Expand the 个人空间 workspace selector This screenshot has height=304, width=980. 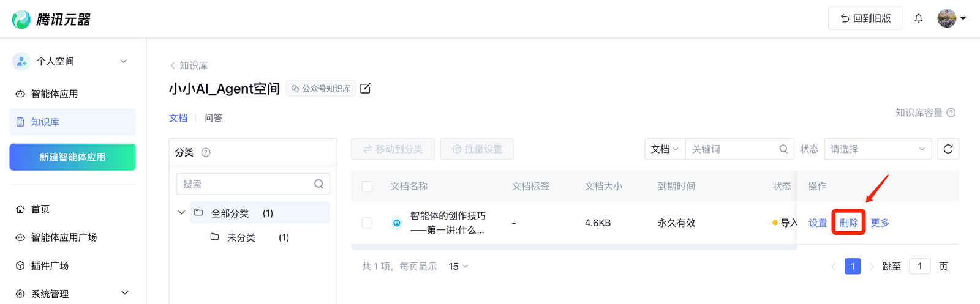pyautogui.click(x=72, y=61)
